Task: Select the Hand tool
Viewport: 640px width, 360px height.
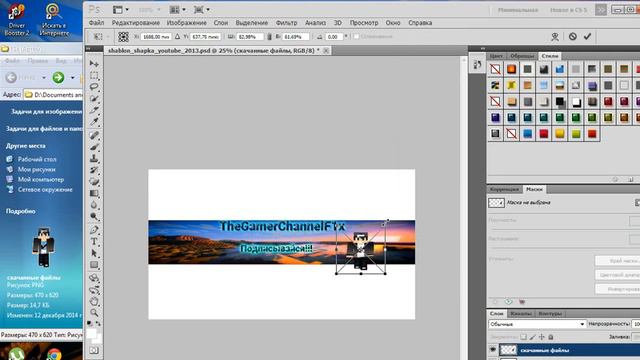Action: tap(94, 301)
